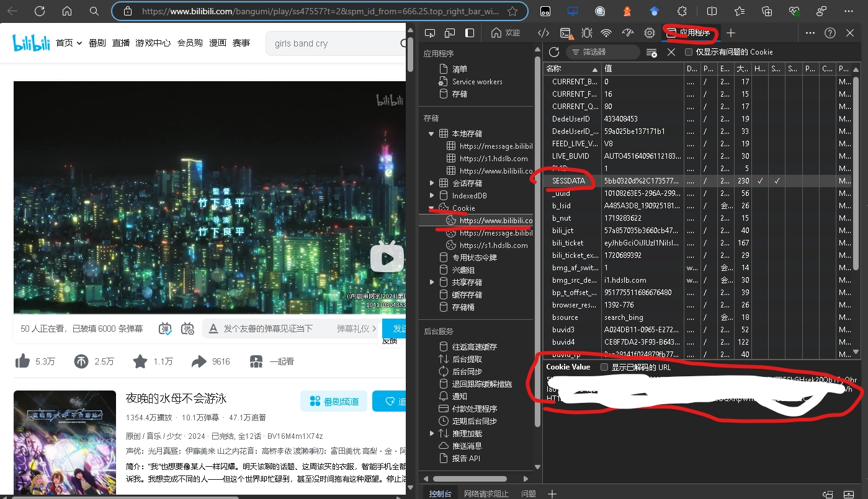Clear all cookies icon
This screenshot has width=868, height=499.
pyautogui.click(x=651, y=52)
